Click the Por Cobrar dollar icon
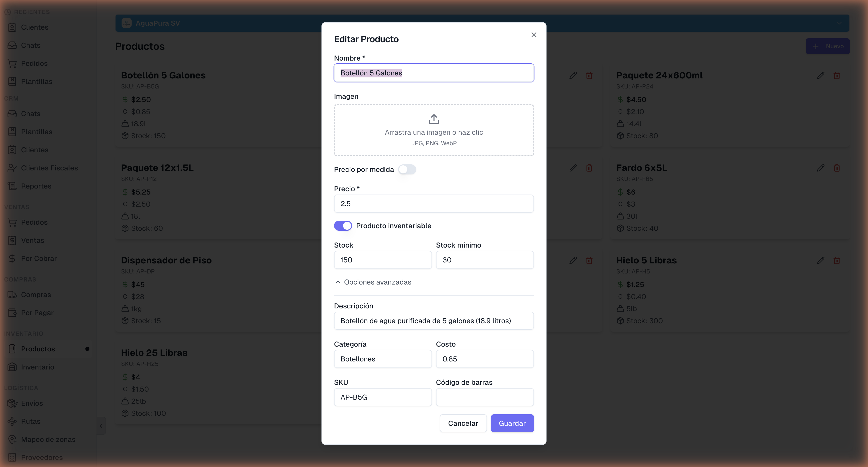 coord(12,259)
